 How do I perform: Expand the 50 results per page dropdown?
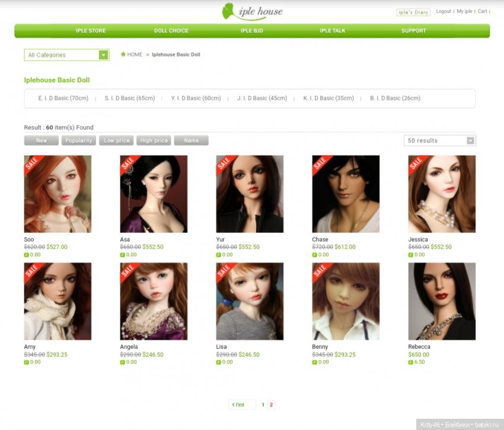tap(439, 140)
